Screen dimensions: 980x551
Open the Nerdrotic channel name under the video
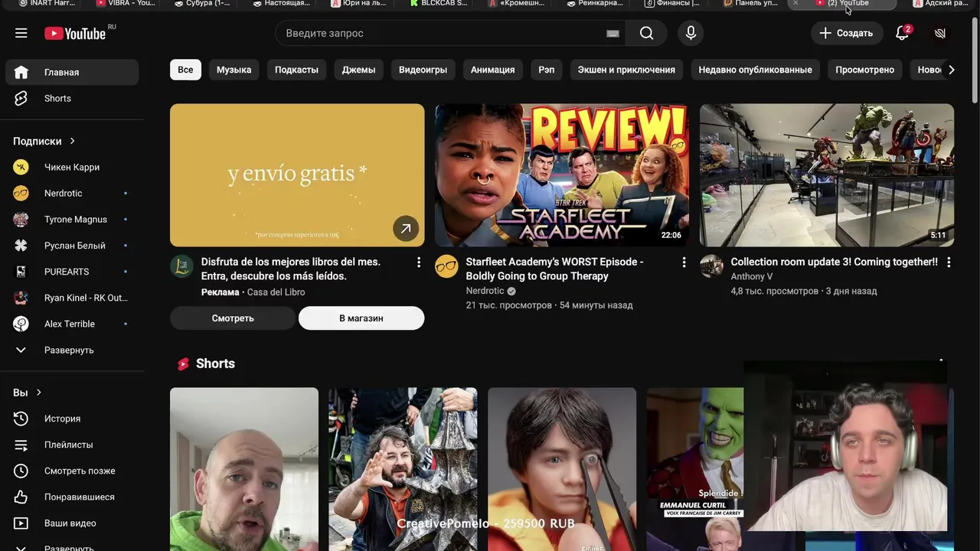point(485,291)
